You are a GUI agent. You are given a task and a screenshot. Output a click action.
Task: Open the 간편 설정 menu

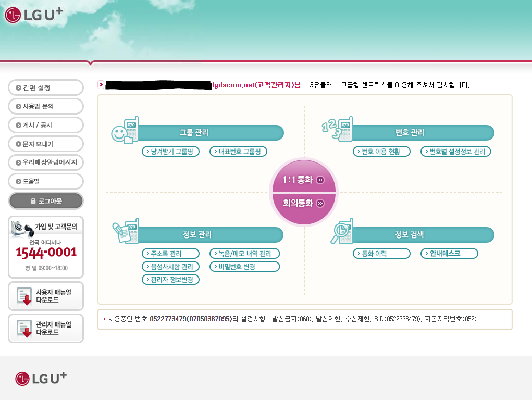point(46,88)
